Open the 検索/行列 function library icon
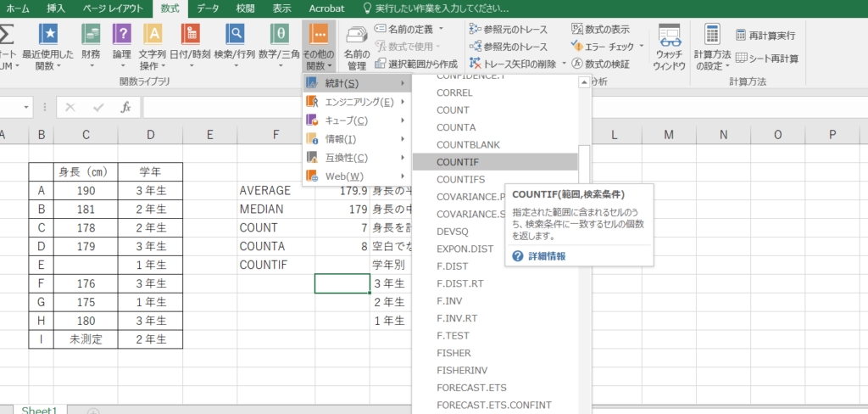The width and height of the screenshot is (868, 414). 235,35
